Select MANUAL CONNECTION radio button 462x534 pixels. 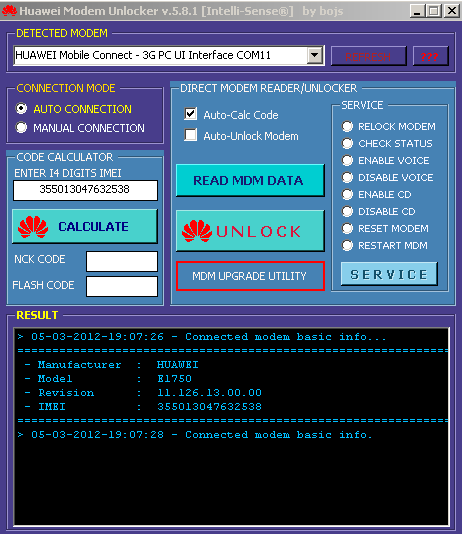coord(21,128)
